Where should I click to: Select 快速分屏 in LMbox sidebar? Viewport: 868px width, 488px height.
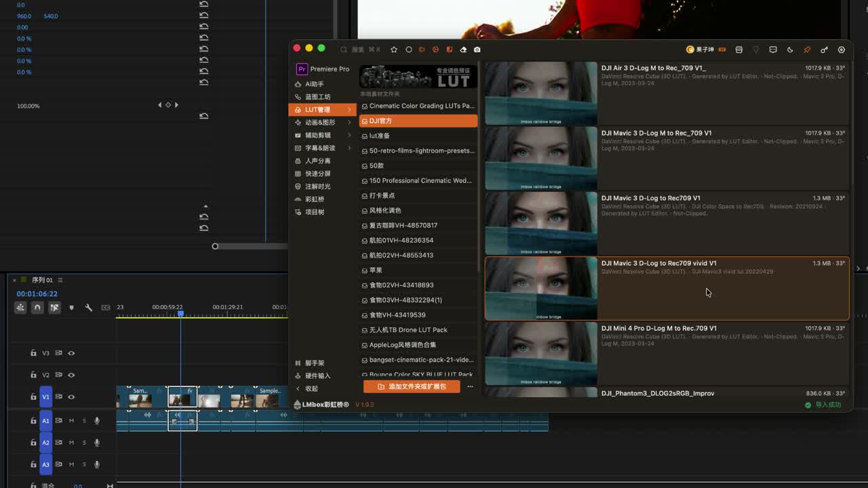[x=323, y=174]
